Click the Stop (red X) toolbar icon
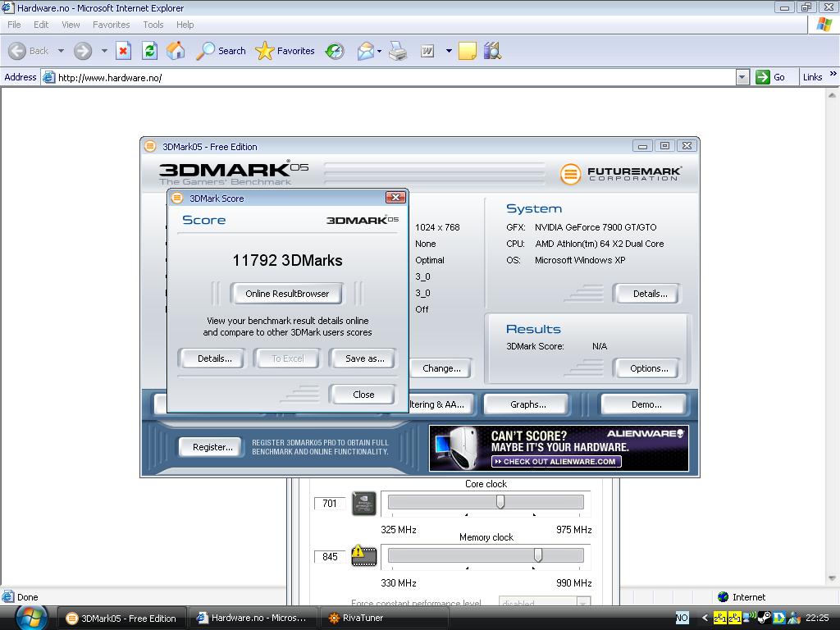 (123, 51)
